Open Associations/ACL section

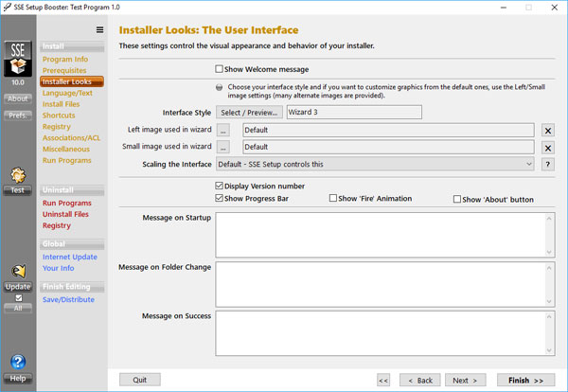(71, 137)
